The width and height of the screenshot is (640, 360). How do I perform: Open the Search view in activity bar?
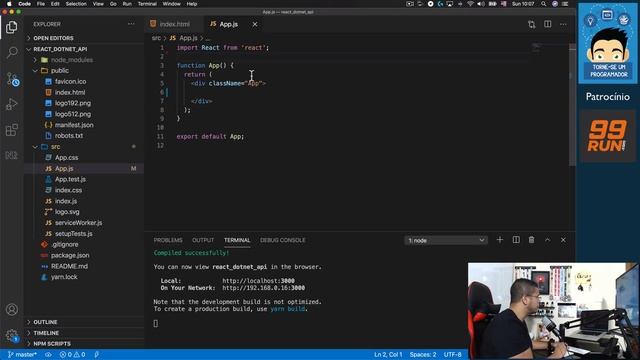[12, 53]
